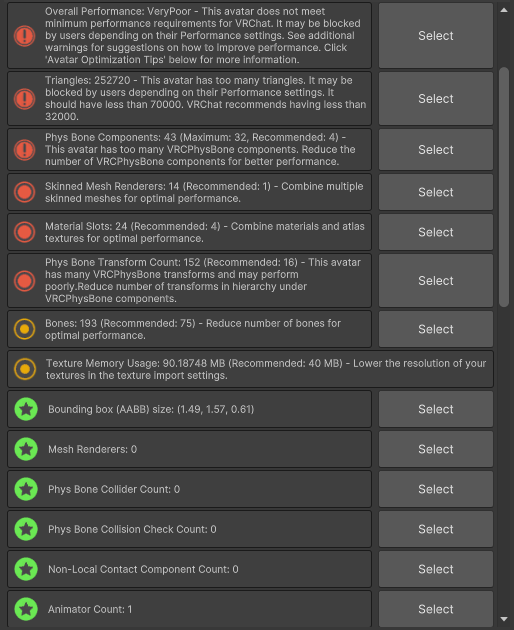Click the vertical scrollbar thumb

pyautogui.click(x=504, y=188)
